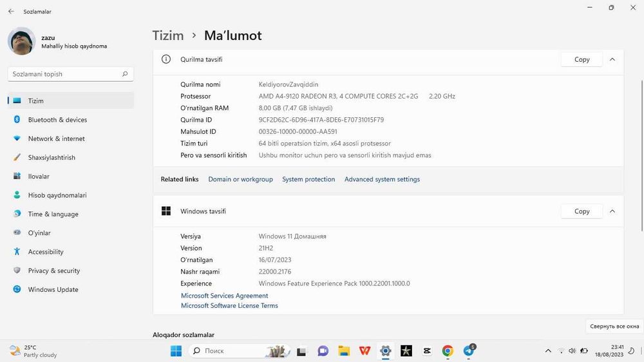This screenshot has height=362, width=644.
Task: Open Bluetooth & devices settings
Action: tap(71, 120)
